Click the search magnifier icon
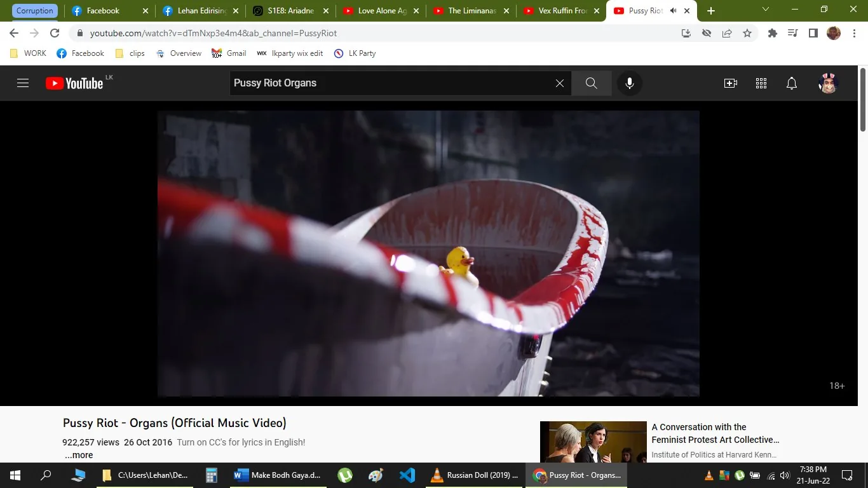Viewport: 868px width, 488px height. pos(590,83)
